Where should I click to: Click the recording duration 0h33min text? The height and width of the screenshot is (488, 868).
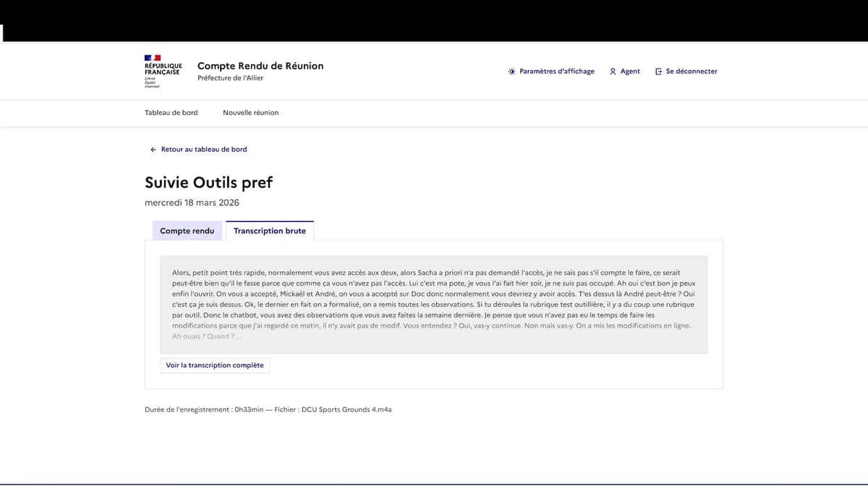pos(249,410)
